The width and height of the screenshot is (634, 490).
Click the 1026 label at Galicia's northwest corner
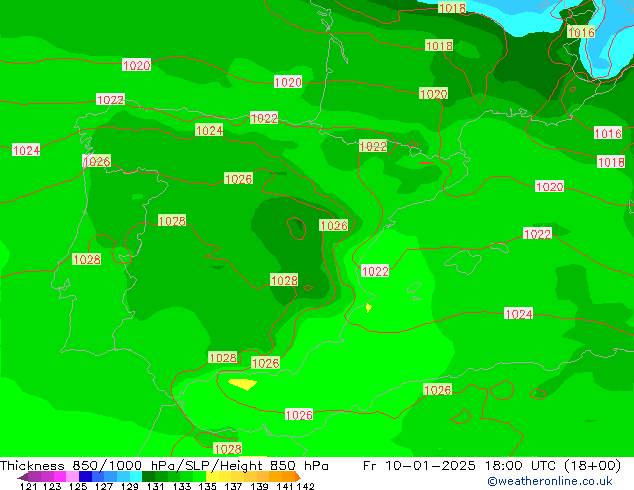[97, 161]
